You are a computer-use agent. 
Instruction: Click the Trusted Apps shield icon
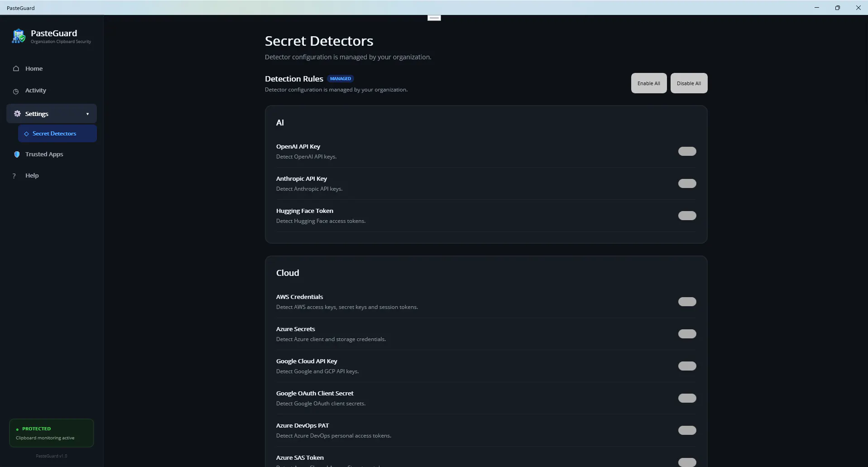[17, 154]
